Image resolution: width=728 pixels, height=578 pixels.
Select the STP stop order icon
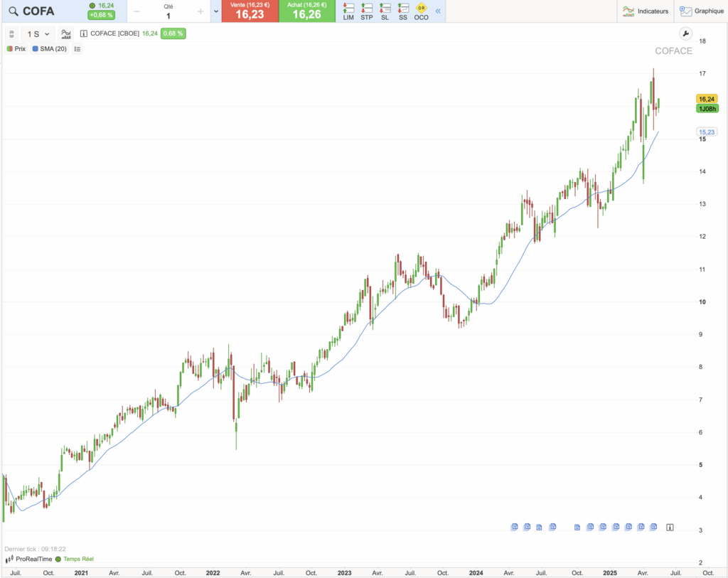[366, 11]
